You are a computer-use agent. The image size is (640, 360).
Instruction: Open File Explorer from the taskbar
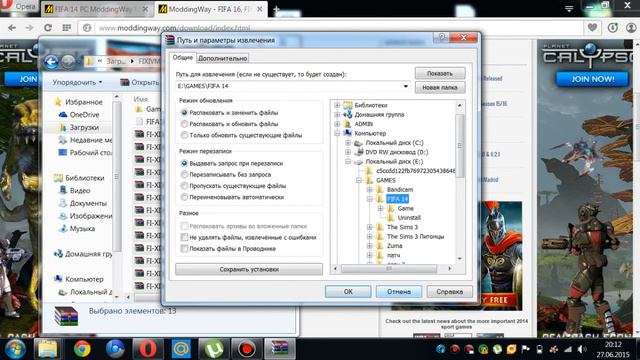tap(47, 349)
